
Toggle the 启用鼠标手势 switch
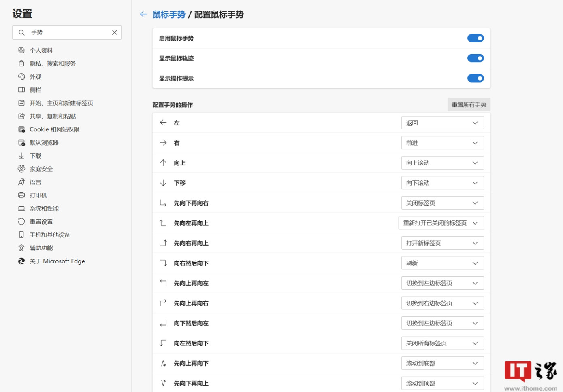click(x=475, y=38)
